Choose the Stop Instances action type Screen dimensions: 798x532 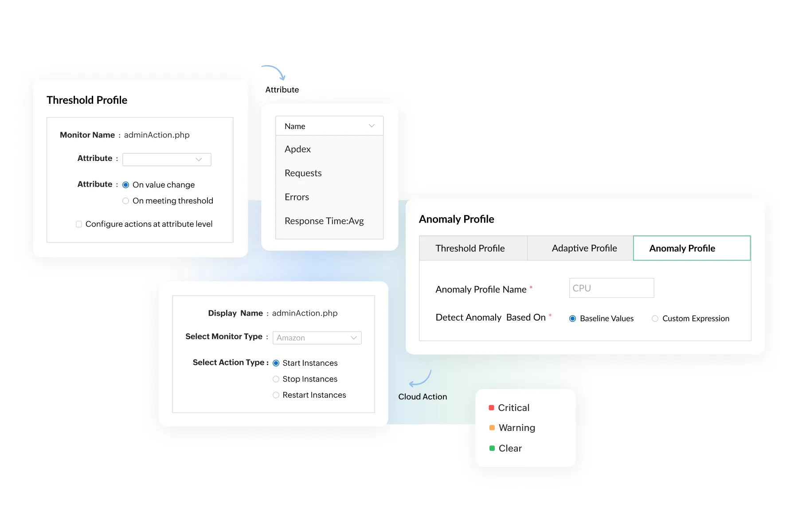click(276, 379)
